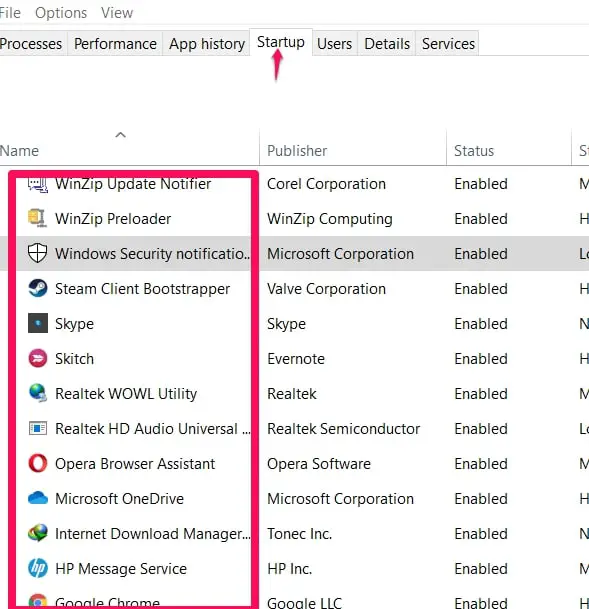Click the Skitch app icon
Viewport: 589px width, 609px height.
point(38,358)
